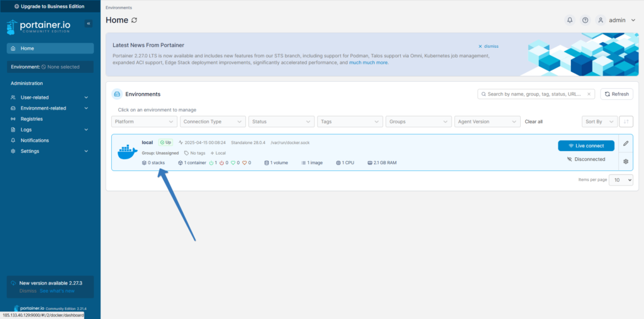Viewport: 644px width, 319px height.
Task: Click Clear all filters
Action: [533, 121]
